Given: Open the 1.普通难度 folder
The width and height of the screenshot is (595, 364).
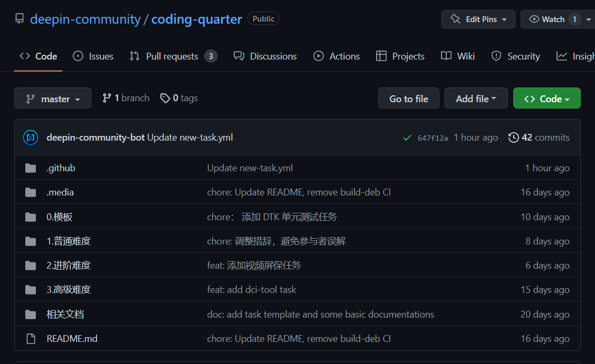Looking at the screenshot, I should pyautogui.click(x=69, y=241).
